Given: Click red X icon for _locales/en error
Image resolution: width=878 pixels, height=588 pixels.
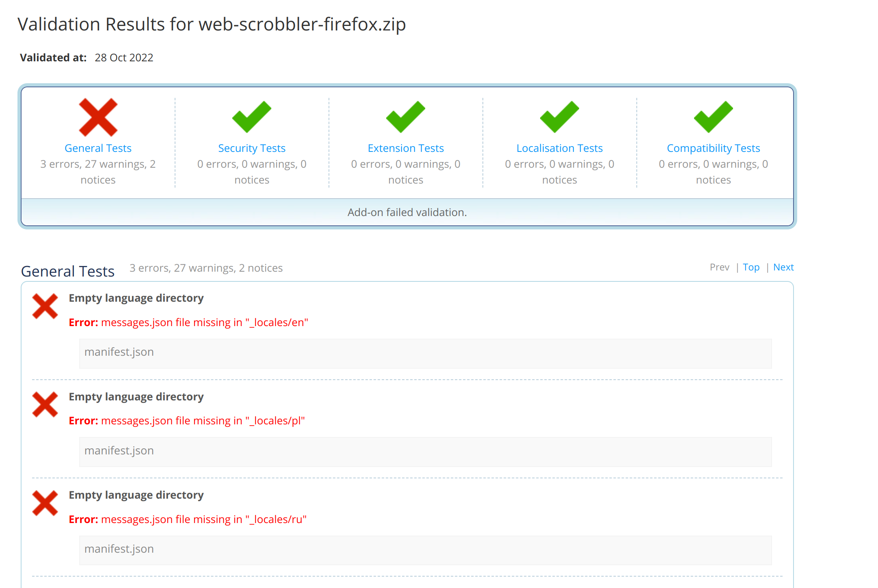Looking at the screenshot, I should click(45, 306).
